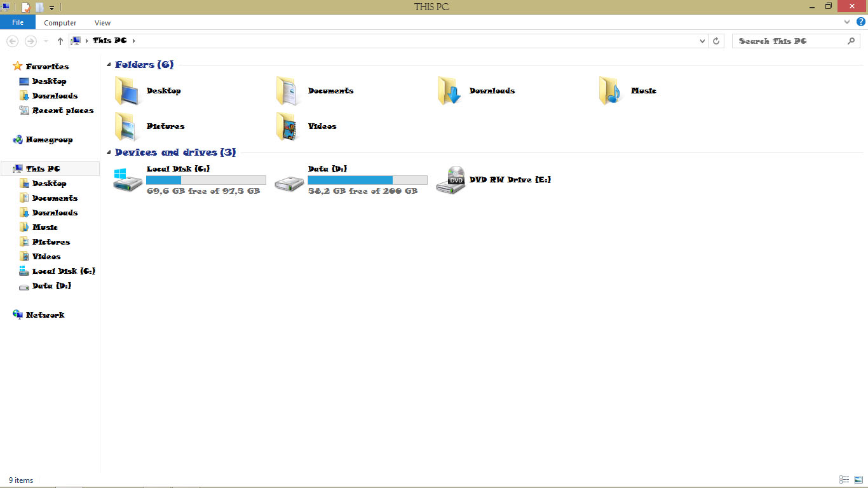This screenshot has height=488, width=868.
Task: Create a new folder via Quick Access Toolbar
Action: 39,6
